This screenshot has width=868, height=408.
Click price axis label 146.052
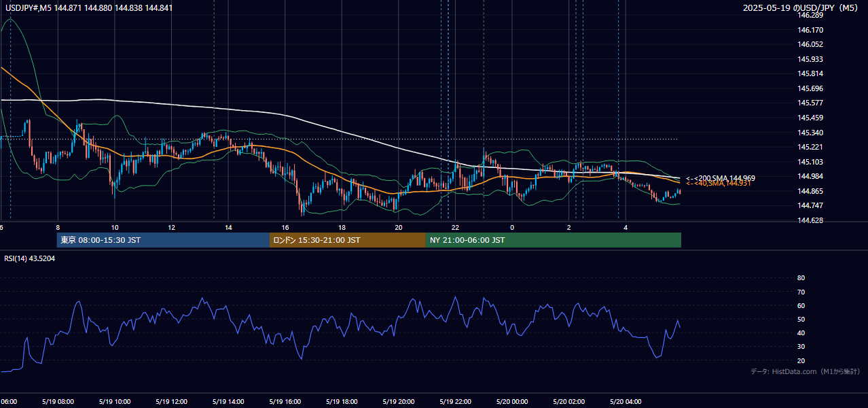pyautogui.click(x=811, y=44)
